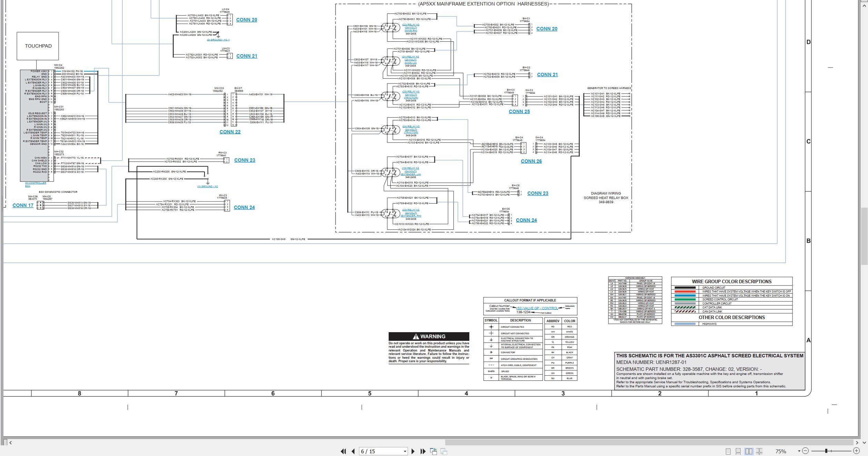Open the (1) GROUND - AC link
868x456 pixels.
click(208, 187)
